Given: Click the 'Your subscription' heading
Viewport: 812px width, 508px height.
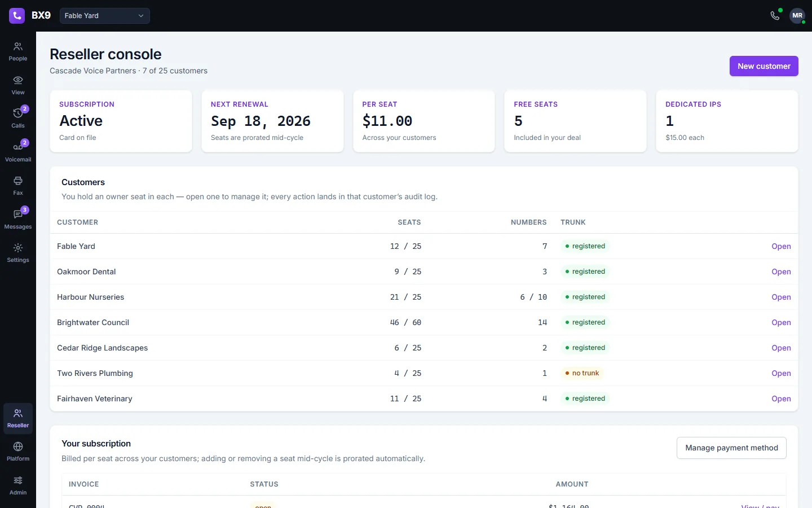Looking at the screenshot, I should click(96, 444).
